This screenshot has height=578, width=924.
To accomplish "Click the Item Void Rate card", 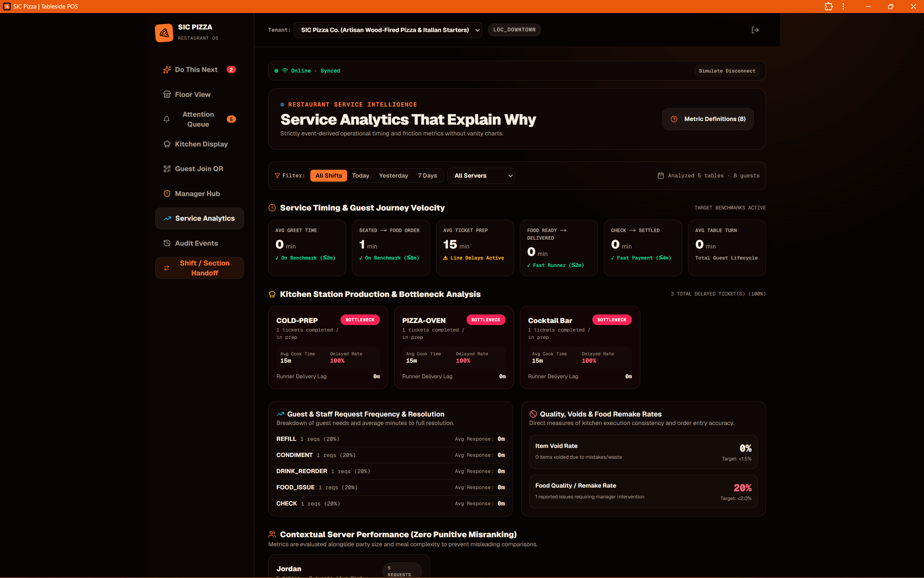I will (x=643, y=451).
